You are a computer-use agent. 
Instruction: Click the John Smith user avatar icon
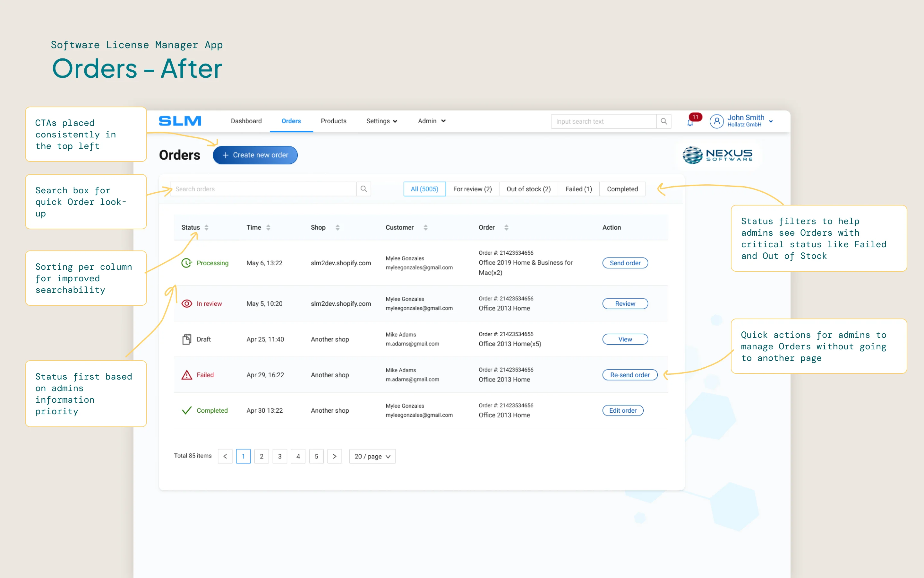(717, 121)
